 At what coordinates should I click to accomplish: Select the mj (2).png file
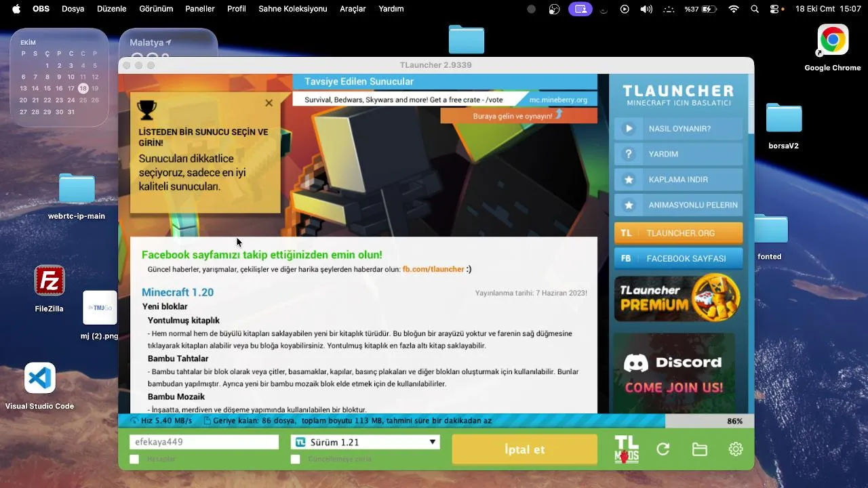coord(100,308)
